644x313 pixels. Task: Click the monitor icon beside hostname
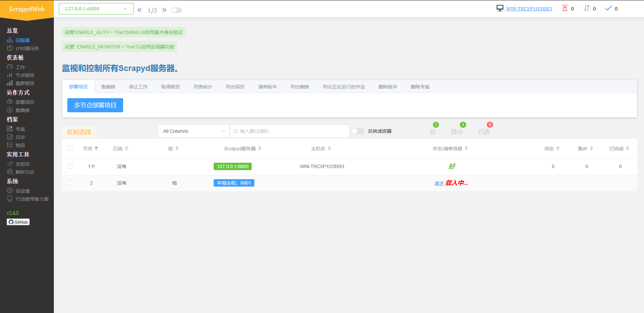(x=500, y=8)
